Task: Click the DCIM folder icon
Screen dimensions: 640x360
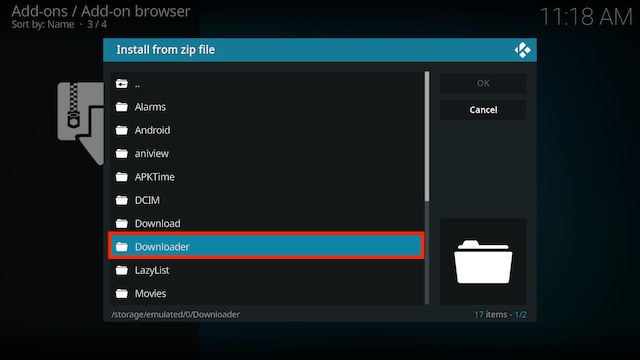Action: 122,200
